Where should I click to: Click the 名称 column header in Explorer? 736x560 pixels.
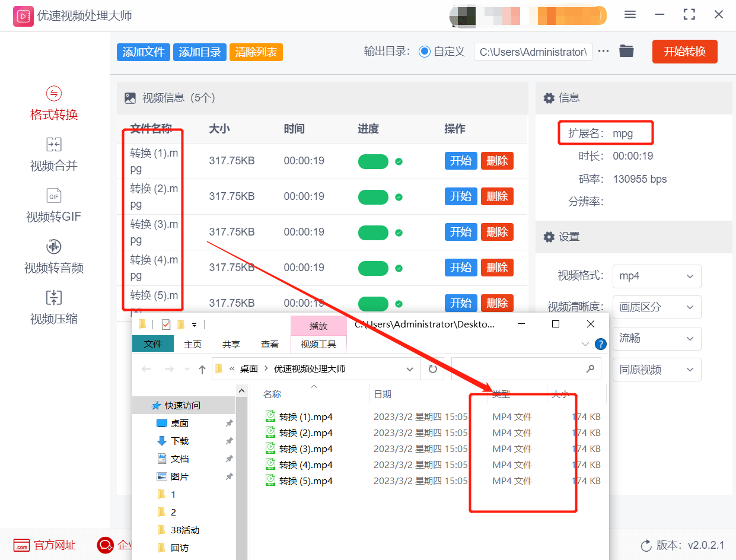(x=272, y=394)
